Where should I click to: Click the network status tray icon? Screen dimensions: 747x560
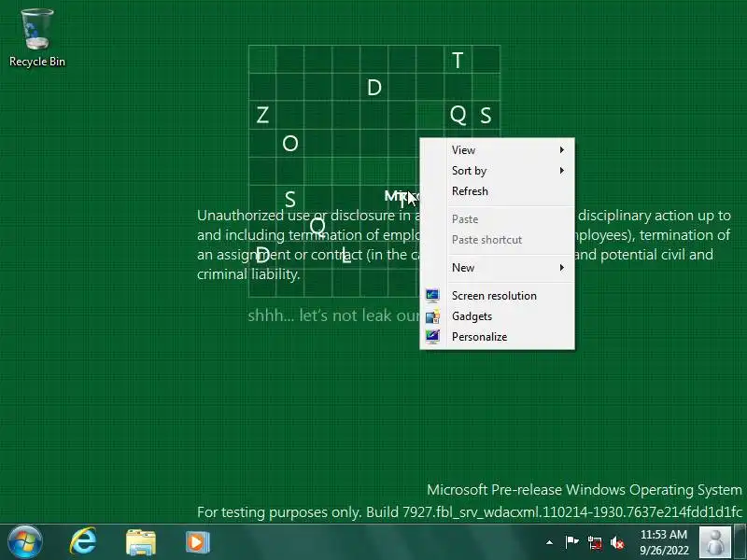tap(595, 542)
